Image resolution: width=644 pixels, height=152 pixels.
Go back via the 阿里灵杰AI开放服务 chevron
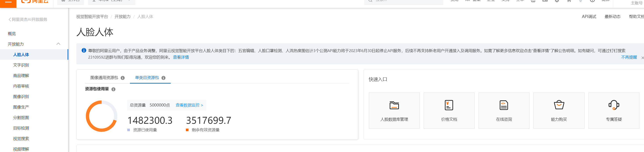tap(10, 19)
